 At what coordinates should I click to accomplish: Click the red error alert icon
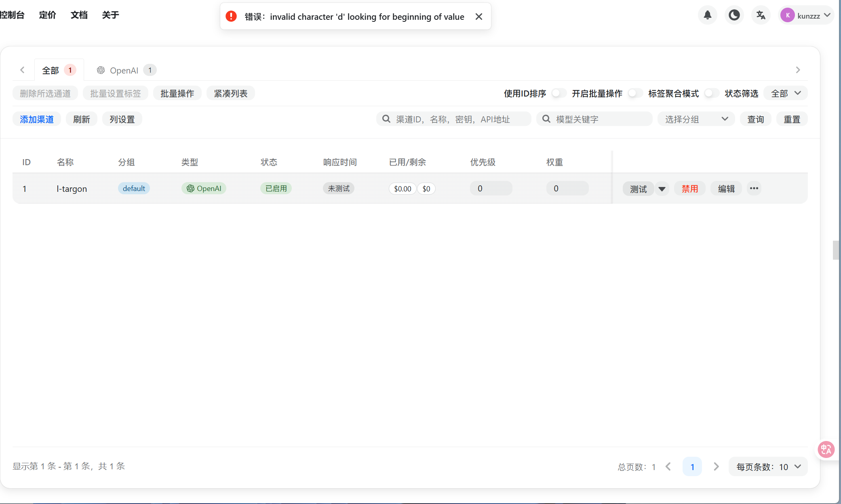tap(231, 16)
